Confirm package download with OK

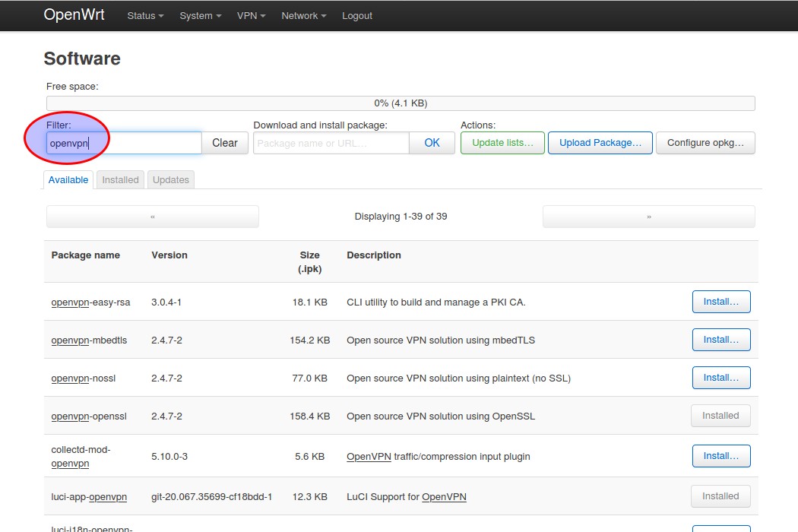pyautogui.click(x=432, y=143)
